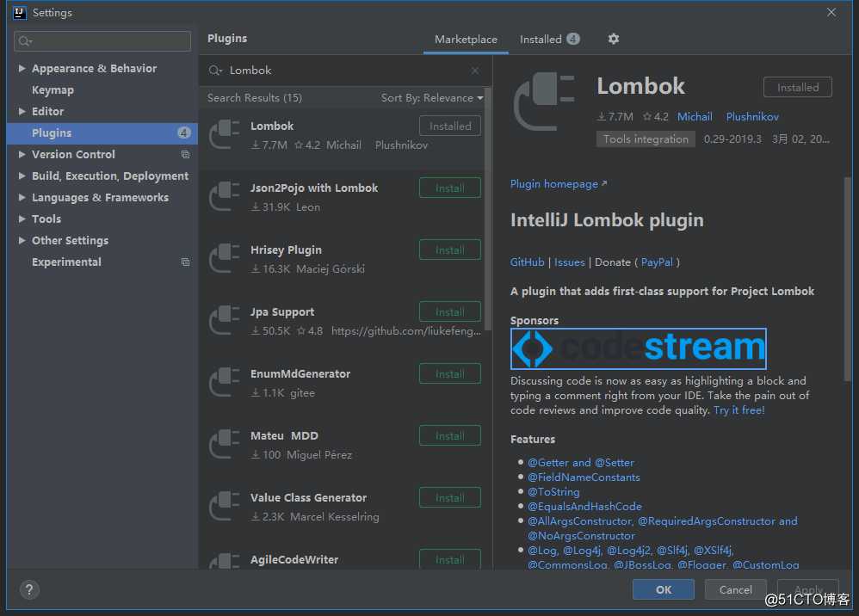Click the EnumMdGenerator plugin icon
The width and height of the screenshot is (859, 616).
point(225,382)
